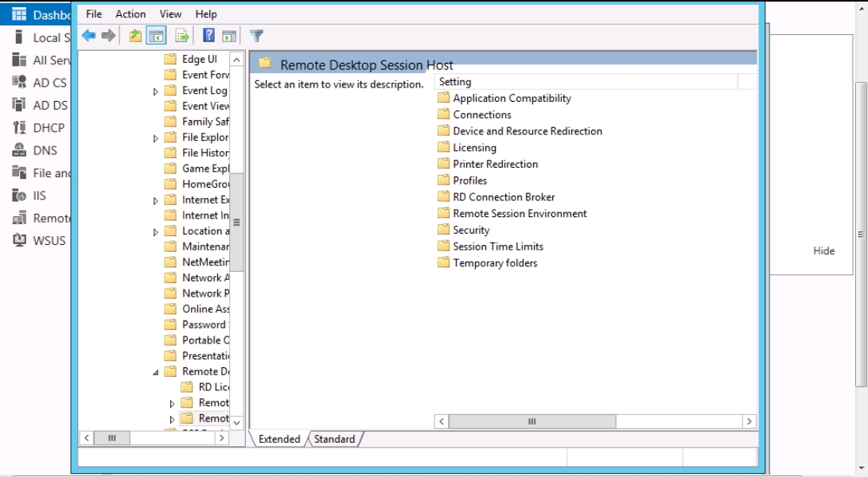The width and height of the screenshot is (868, 477).
Task: Go up one level with folder icon
Action: tap(135, 36)
